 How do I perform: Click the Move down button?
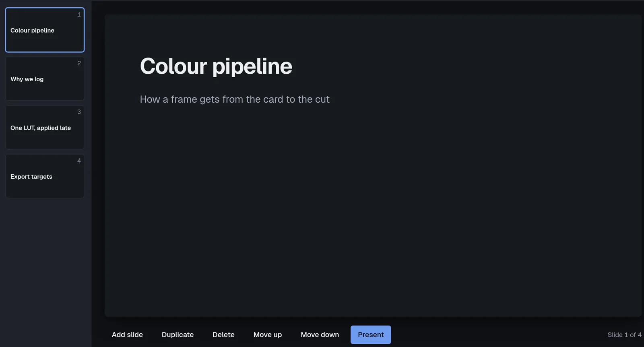(320, 335)
